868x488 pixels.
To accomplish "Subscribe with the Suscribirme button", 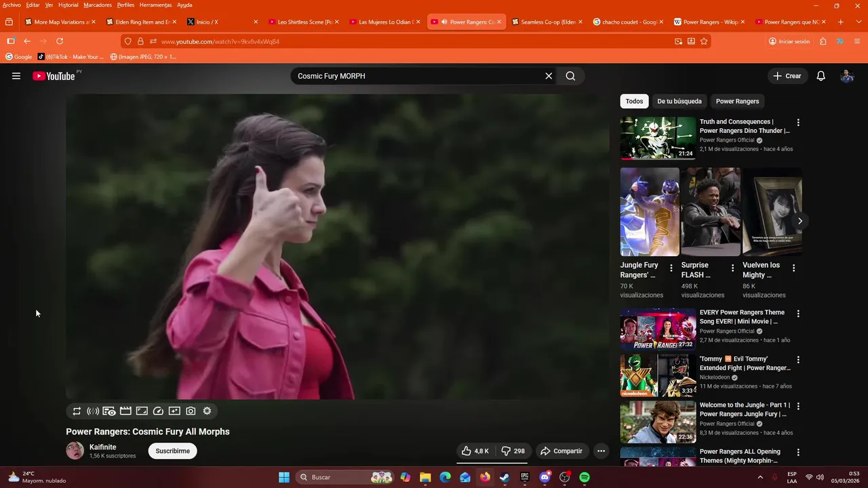I will 173,451.
